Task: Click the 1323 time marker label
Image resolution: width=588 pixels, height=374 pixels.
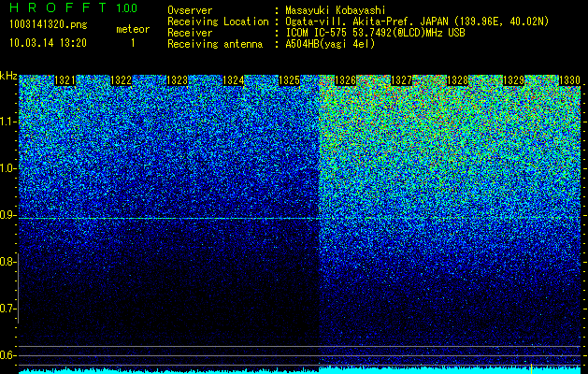Action: pyautogui.click(x=177, y=80)
